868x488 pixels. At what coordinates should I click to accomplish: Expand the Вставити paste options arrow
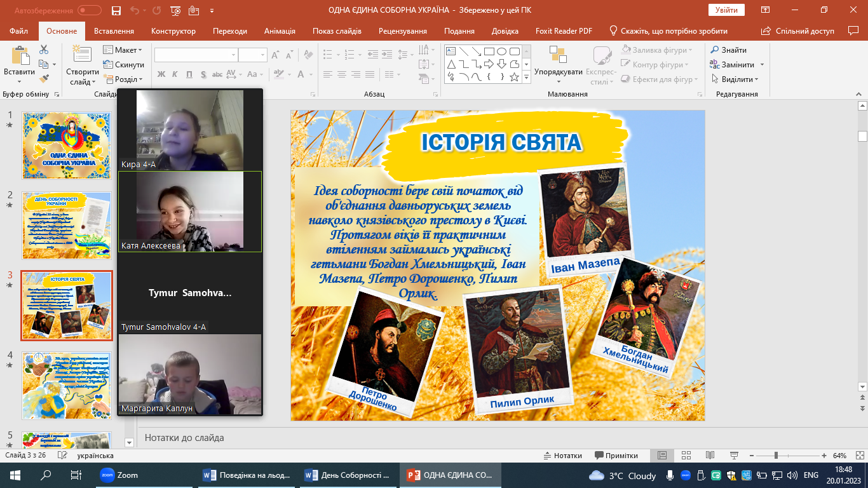tap(19, 81)
